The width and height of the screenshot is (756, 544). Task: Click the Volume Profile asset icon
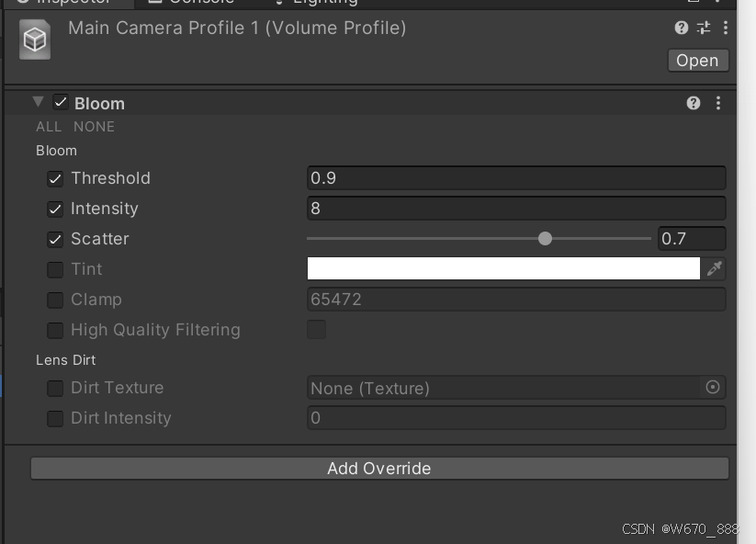(35, 40)
